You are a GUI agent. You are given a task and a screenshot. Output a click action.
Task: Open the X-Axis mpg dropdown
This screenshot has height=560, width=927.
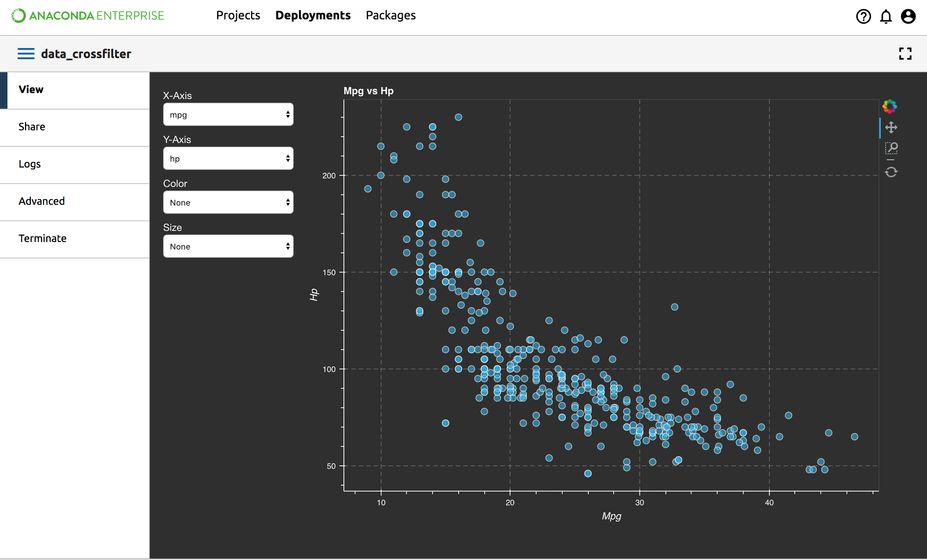pos(228,115)
